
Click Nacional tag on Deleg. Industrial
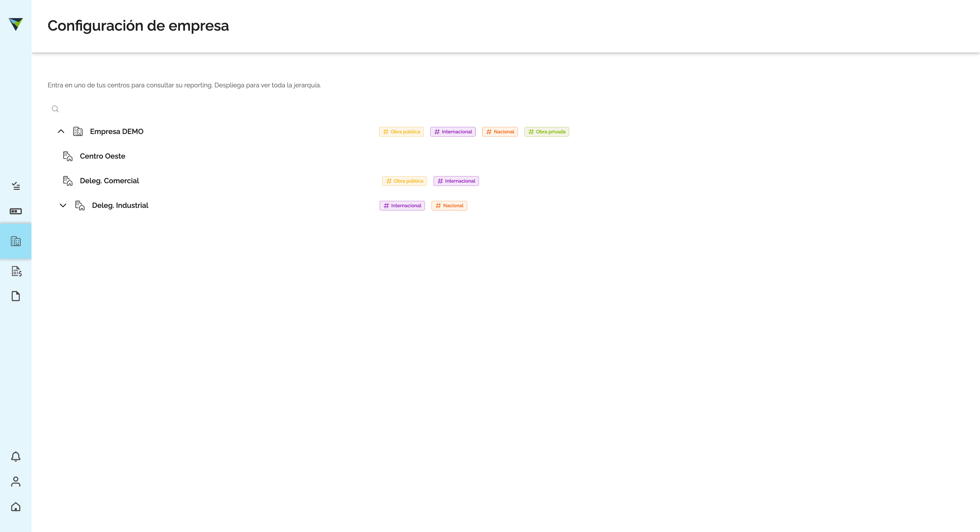[449, 205]
